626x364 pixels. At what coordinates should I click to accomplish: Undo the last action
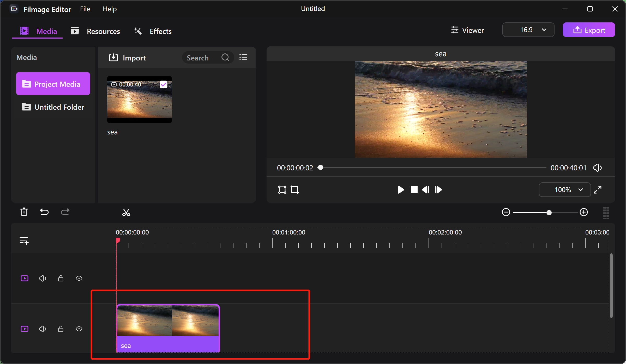[44, 212]
